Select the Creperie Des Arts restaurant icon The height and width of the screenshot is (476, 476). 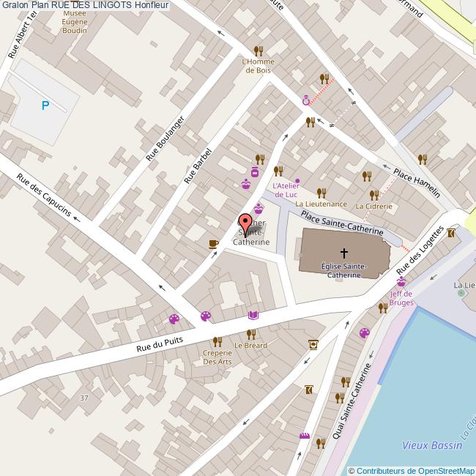coord(217,341)
